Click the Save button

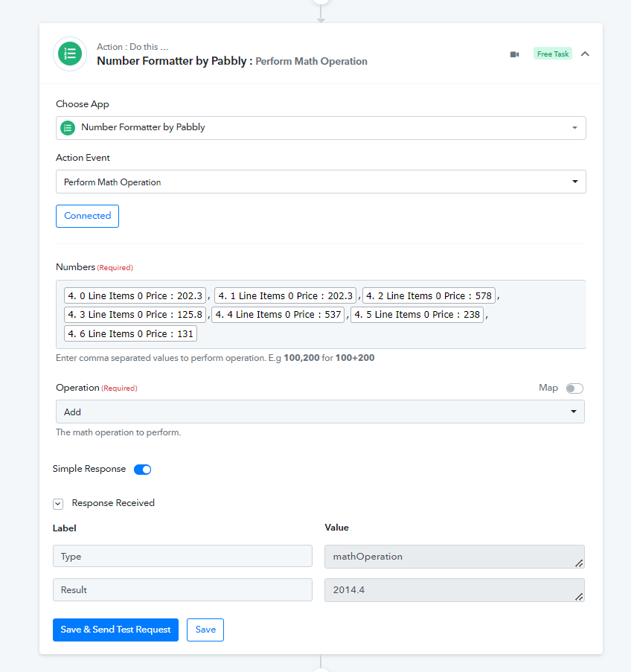click(205, 630)
